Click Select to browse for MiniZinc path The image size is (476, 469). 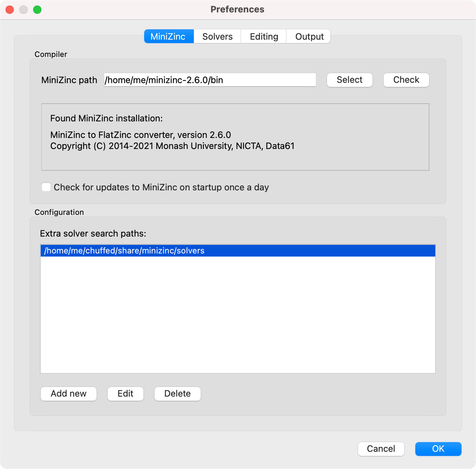349,80
